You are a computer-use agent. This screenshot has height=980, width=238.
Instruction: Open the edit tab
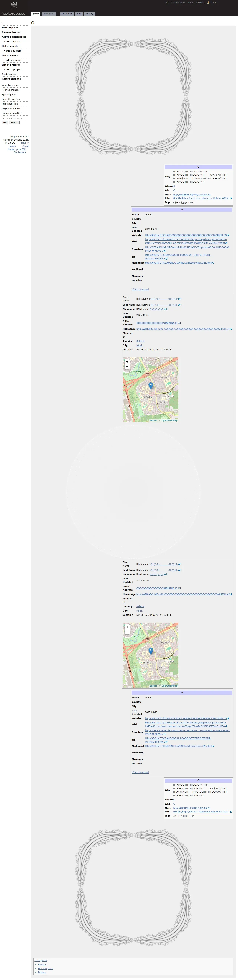79,14
